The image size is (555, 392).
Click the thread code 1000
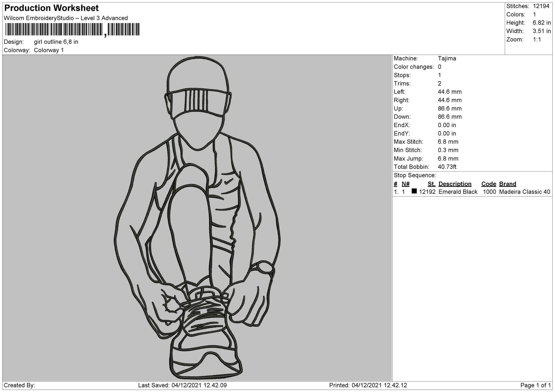tap(489, 192)
